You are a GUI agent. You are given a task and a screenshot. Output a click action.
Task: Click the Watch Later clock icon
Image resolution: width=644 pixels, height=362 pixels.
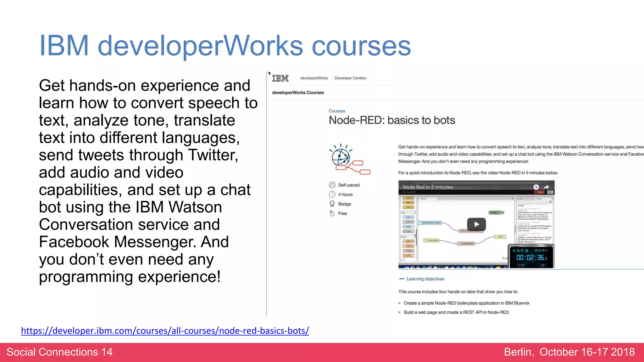pos(536,187)
